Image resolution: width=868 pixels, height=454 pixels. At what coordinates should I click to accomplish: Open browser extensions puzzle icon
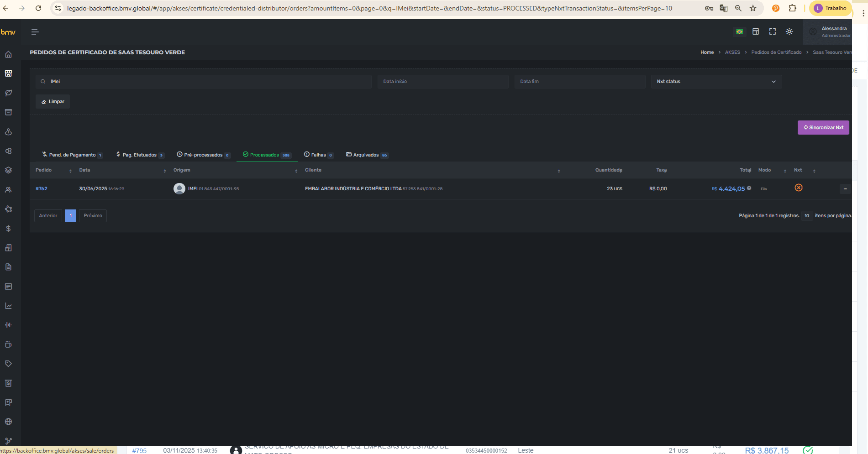[x=792, y=8]
